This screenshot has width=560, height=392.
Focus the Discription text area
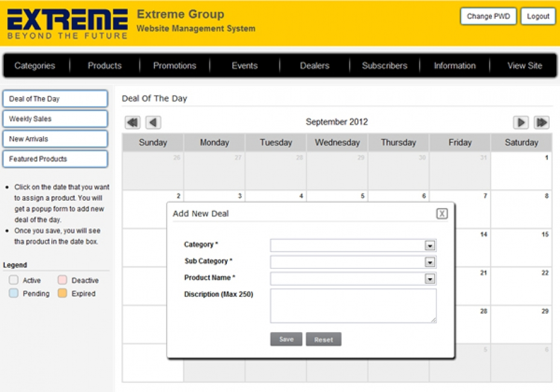coord(353,306)
